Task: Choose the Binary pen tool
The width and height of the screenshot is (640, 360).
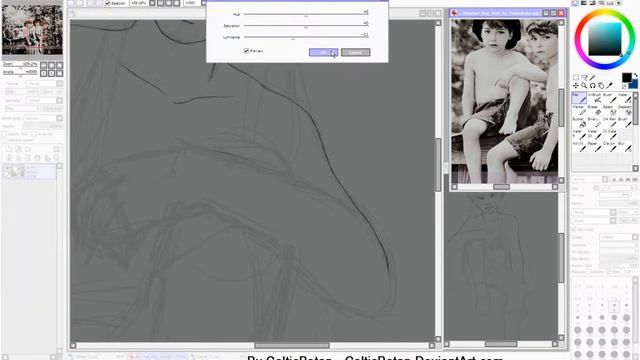Action: click(594, 122)
